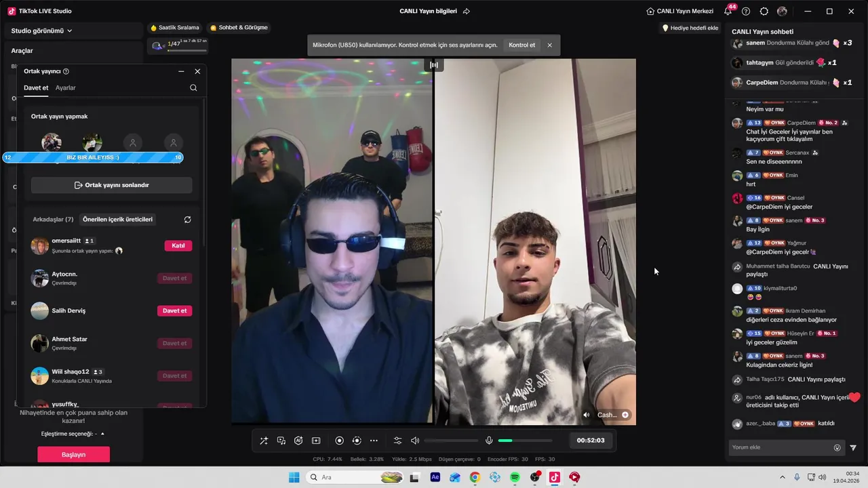Screen dimensions: 868x488
Task: Click the sanem Dondurma Külahı gift notification
Action: point(792,43)
